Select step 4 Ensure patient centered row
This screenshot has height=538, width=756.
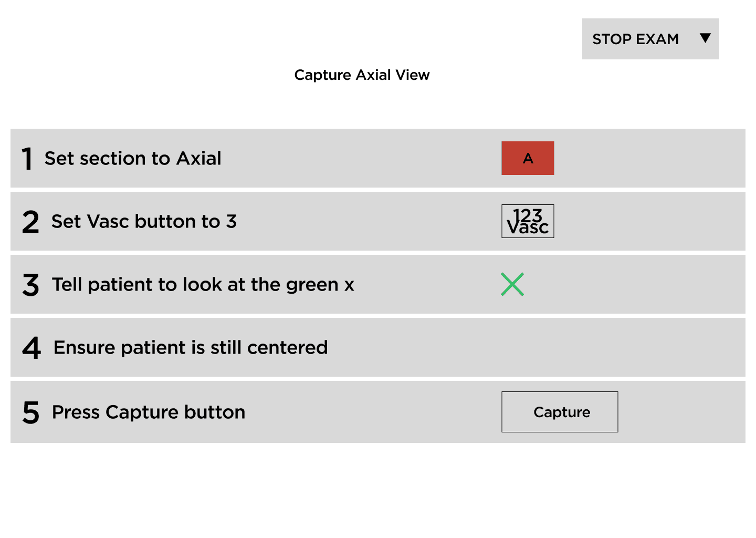point(378,347)
